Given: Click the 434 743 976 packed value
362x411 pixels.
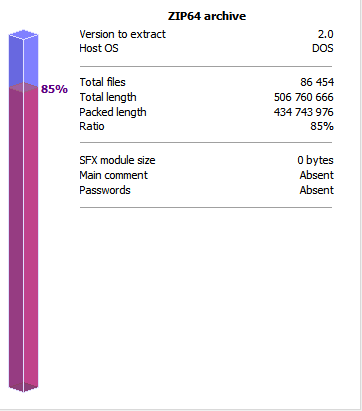Looking at the screenshot, I should pyautogui.click(x=304, y=112).
